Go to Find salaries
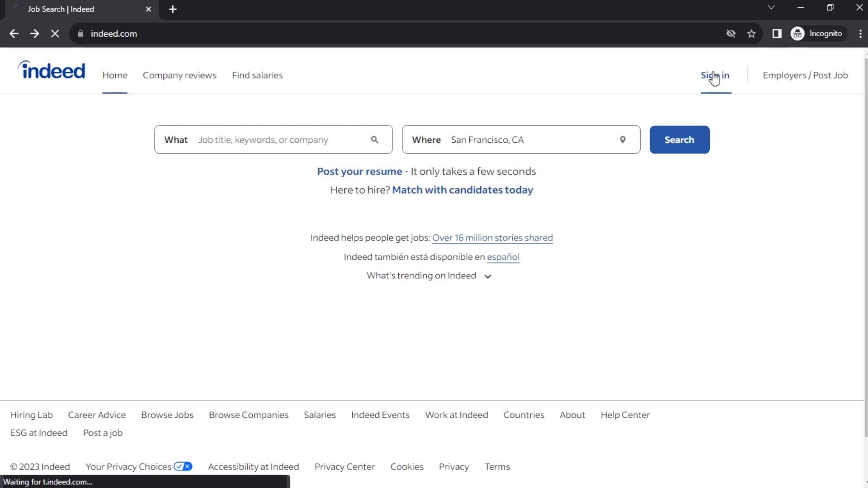This screenshot has height=488, width=868. 257,75
